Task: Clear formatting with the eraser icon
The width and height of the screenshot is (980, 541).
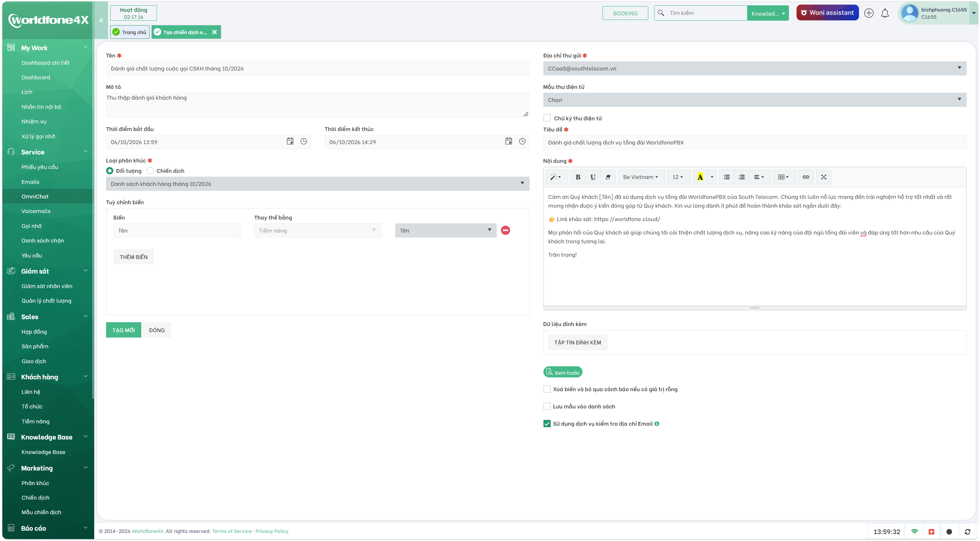Action: (x=608, y=177)
